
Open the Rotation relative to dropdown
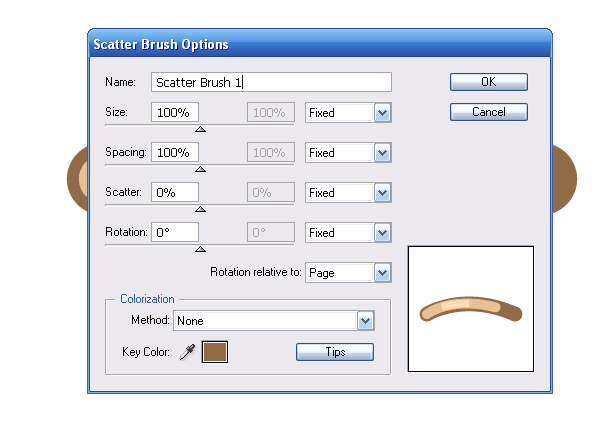click(x=348, y=273)
